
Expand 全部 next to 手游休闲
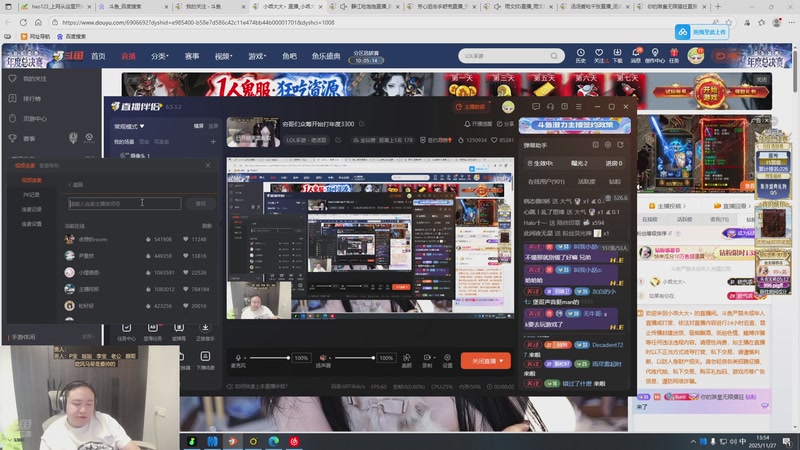click(x=87, y=337)
